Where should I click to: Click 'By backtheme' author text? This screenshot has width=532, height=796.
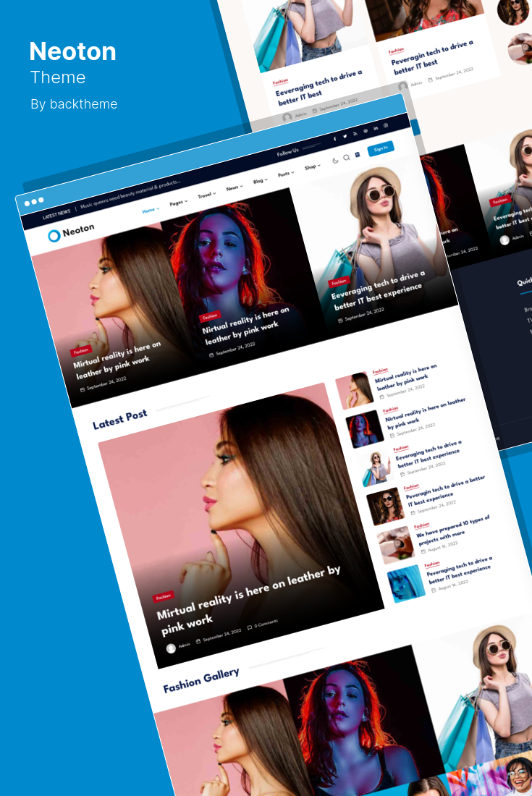[74, 104]
